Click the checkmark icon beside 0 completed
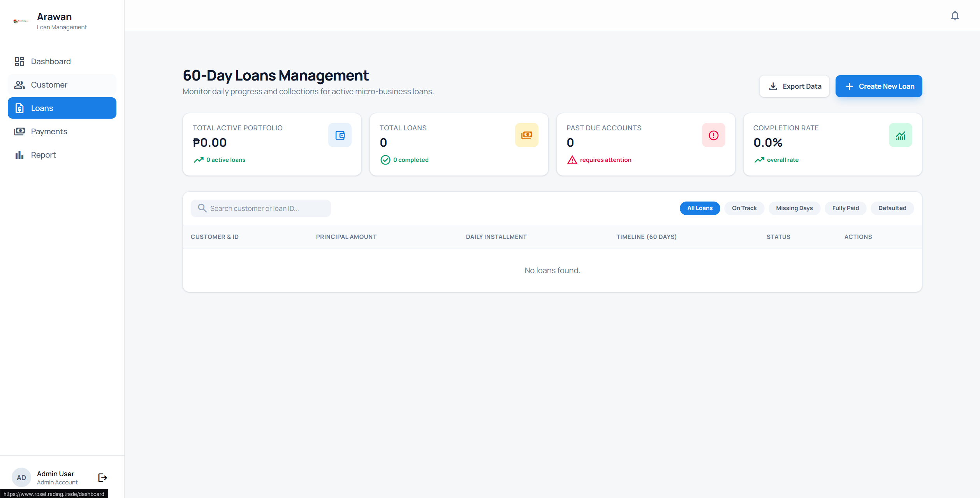The width and height of the screenshot is (980, 498). click(x=385, y=160)
